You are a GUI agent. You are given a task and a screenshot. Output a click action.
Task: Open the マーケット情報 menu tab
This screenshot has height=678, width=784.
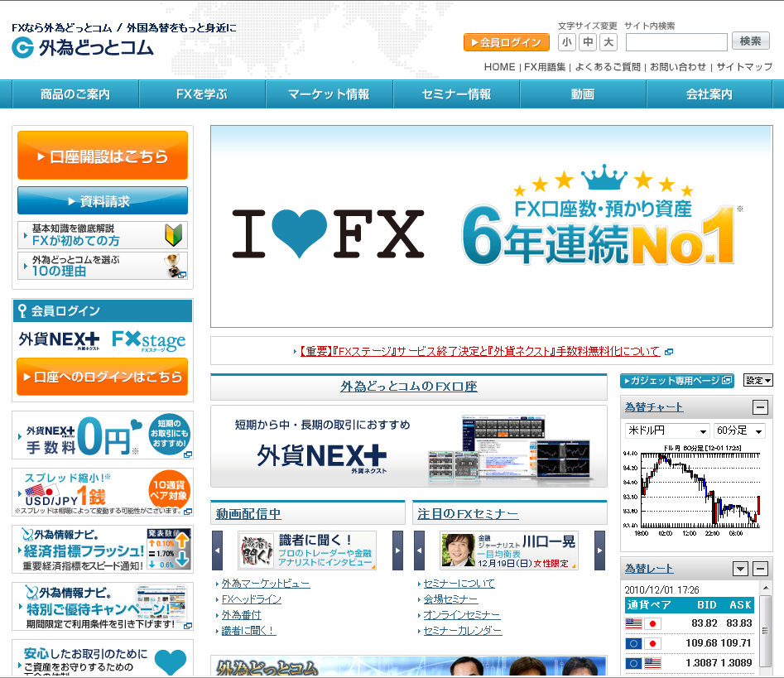[x=329, y=94]
